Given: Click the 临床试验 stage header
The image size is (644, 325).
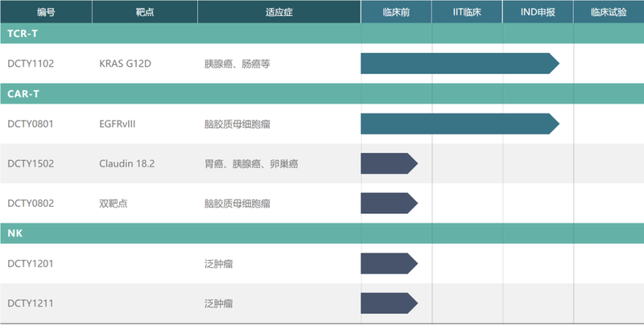Looking at the screenshot, I should pyautogui.click(x=608, y=12).
